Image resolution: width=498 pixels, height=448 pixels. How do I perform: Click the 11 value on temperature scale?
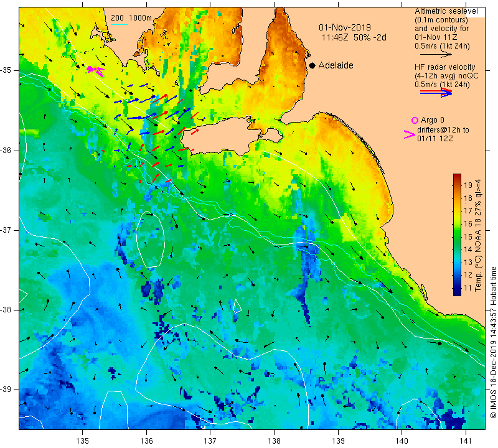(x=468, y=288)
